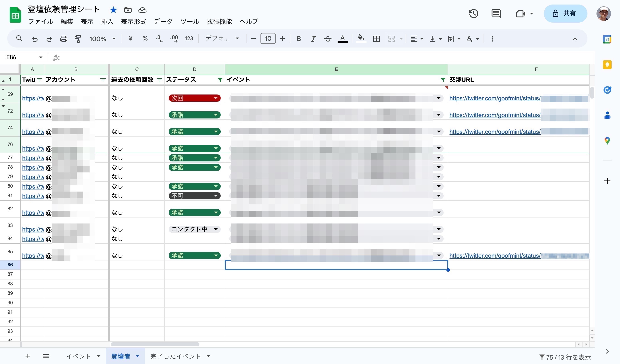Image resolution: width=620 pixels, height=364 pixels.
Task: Open the イベント column filter icon
Action: coord(443,80)
